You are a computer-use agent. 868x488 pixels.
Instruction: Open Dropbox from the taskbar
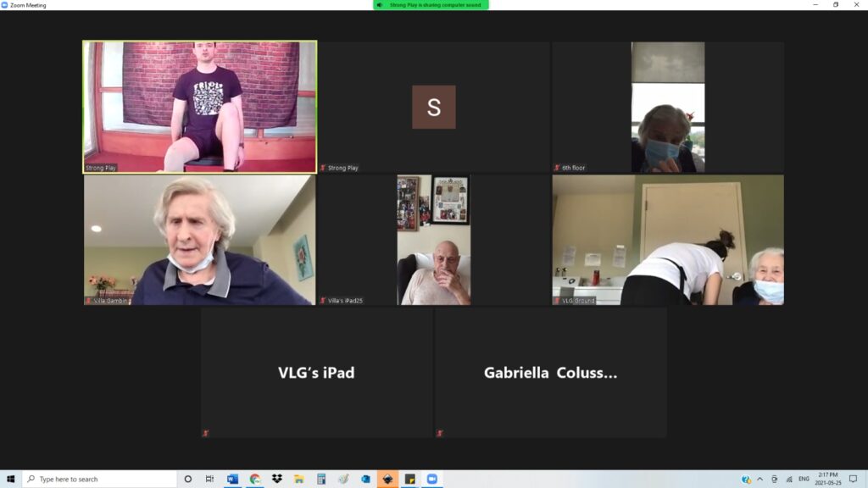[276, 479]
